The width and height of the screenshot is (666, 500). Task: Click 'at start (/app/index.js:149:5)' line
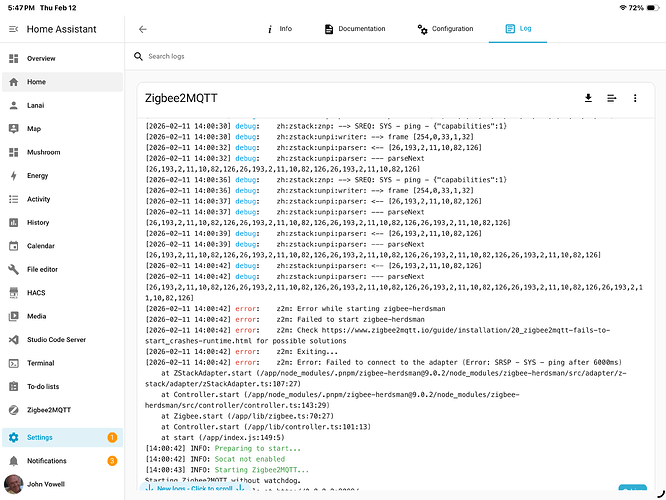click(x=223, y=438)
